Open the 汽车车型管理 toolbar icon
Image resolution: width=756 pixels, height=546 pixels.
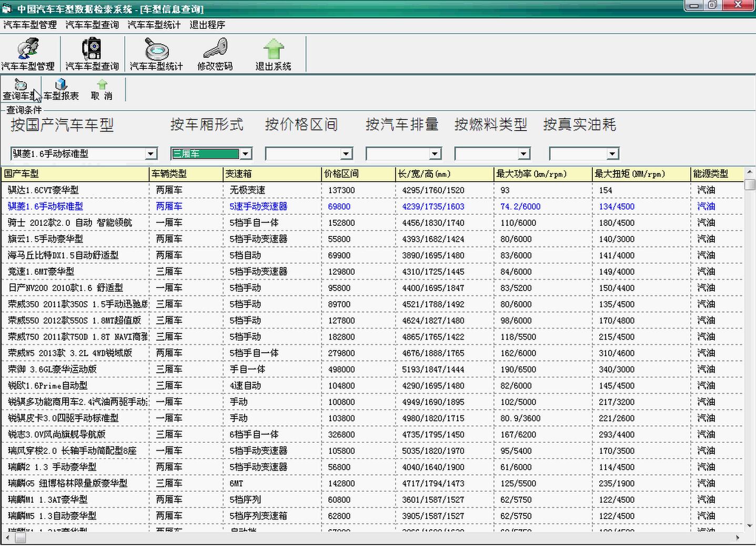click(28, 55)
